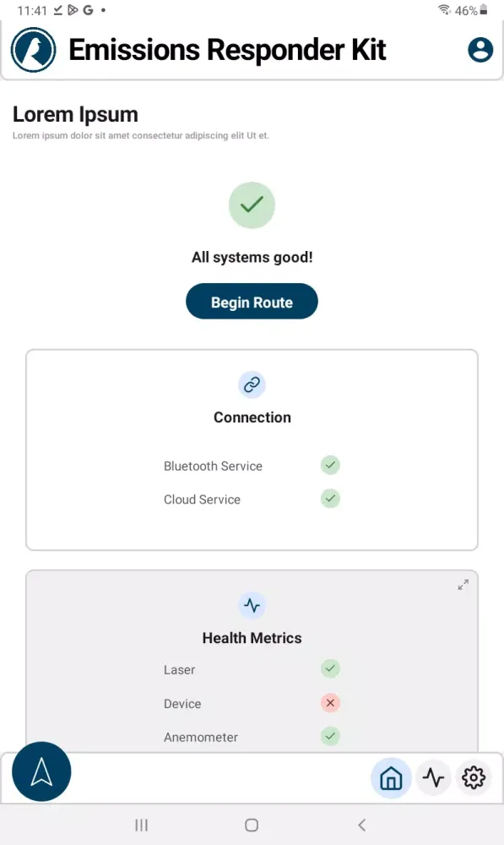504x845 pixels.
Task: Tap the Device red error indicator
Action: [330, 703]
